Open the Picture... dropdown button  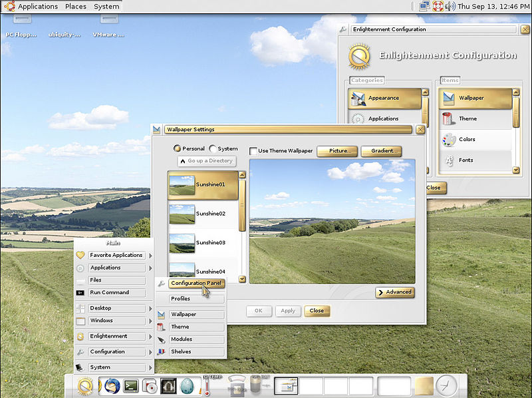point(337,151)
